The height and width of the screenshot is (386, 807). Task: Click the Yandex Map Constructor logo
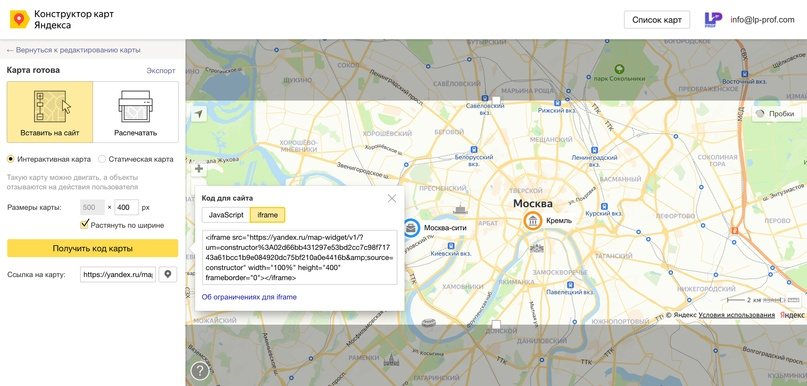click(19, 20)
